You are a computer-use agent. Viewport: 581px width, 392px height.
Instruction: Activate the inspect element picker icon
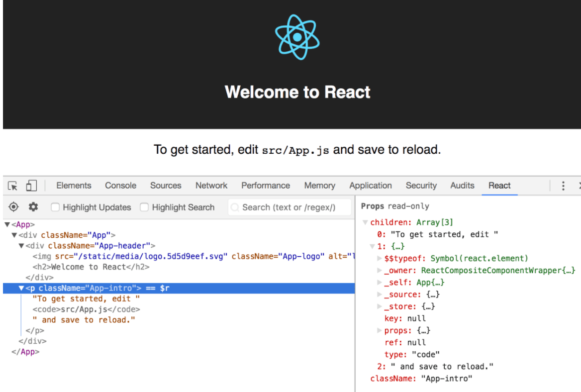(12, 186)
